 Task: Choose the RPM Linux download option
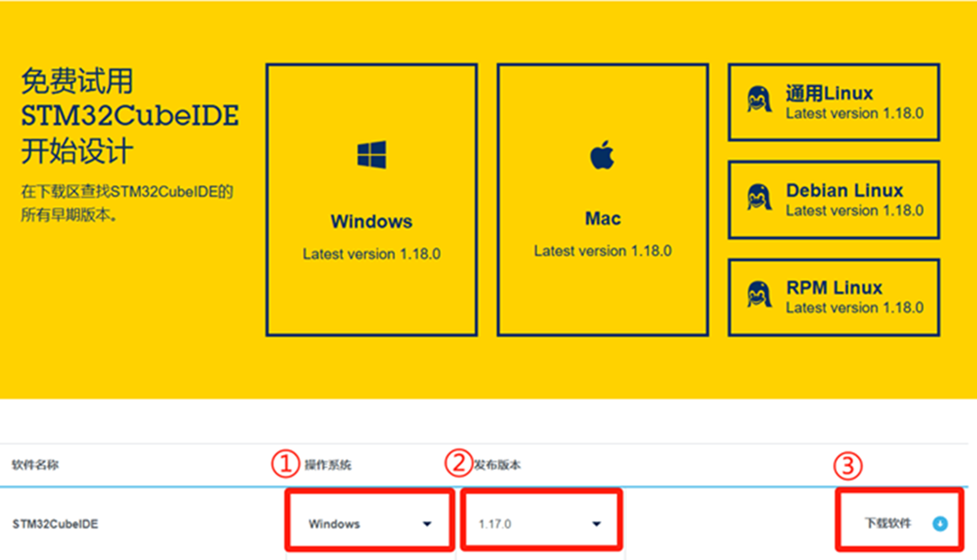click(834, 297)
